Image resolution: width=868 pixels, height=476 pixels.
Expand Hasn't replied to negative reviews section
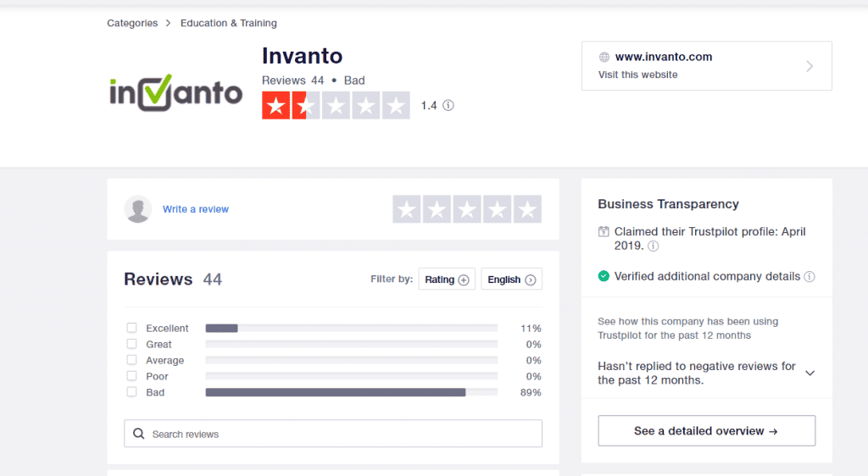point(706,374)
